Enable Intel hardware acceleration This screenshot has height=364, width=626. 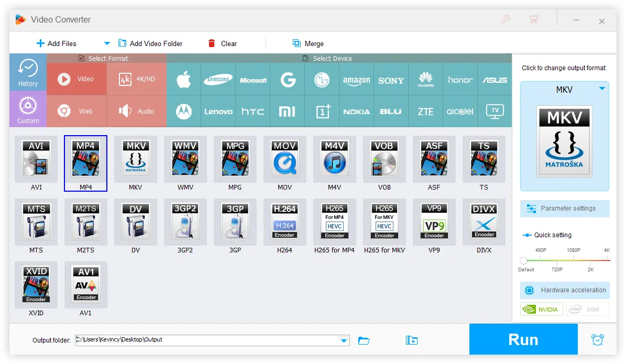tap(587, 308)
